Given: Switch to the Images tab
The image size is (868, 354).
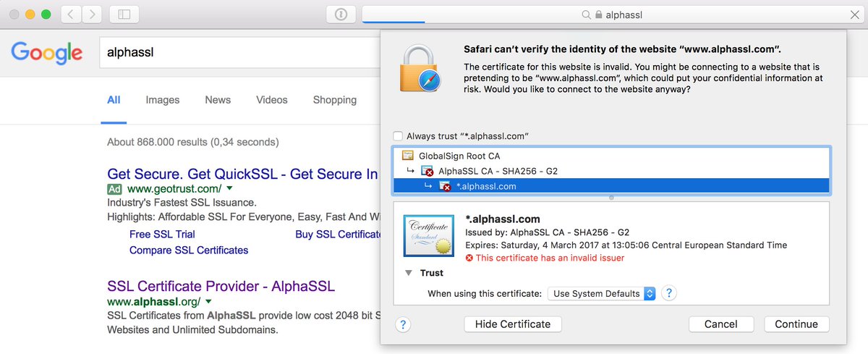Looking at the screenshot, I should (x=163, y=100).
